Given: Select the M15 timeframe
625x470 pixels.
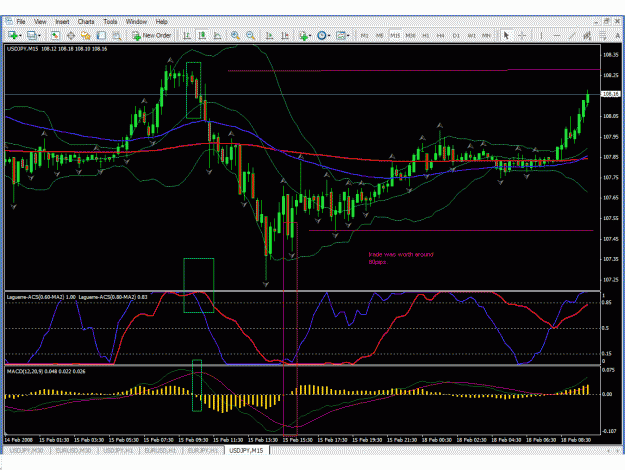Looking at the screenshot, I should (395, 35).
